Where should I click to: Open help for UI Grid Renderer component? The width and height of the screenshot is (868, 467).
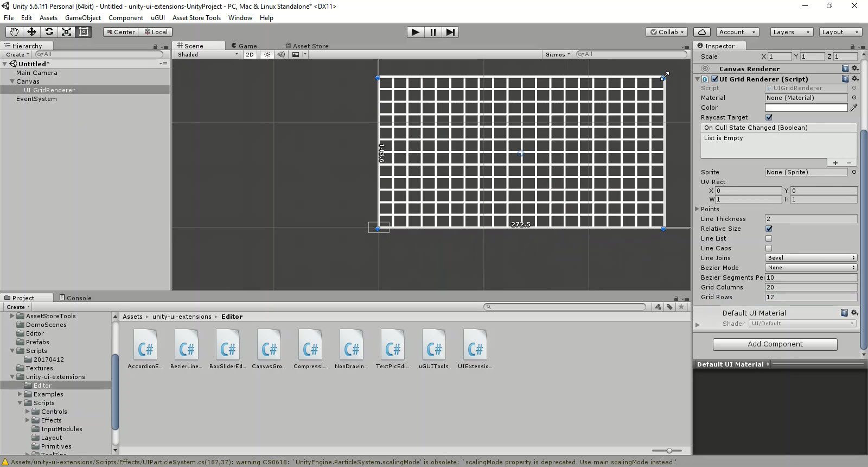(x=845, y=79)
